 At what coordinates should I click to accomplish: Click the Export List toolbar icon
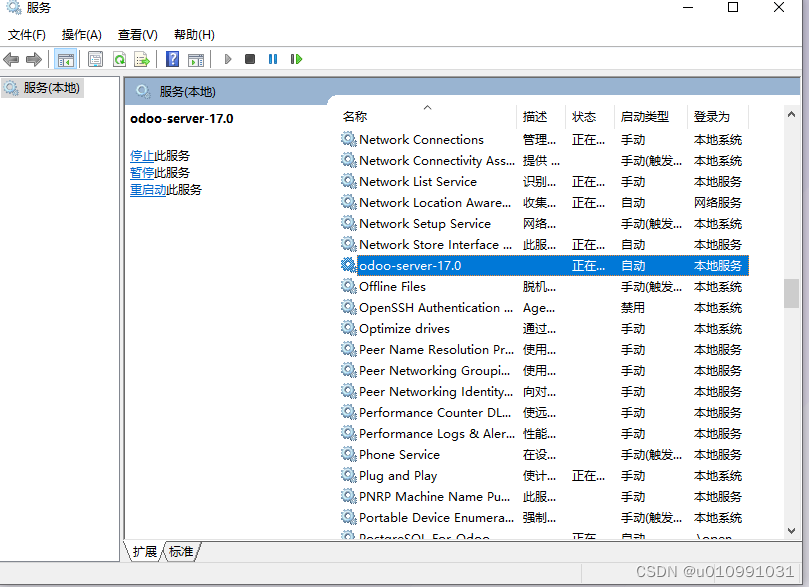point(142,59)
